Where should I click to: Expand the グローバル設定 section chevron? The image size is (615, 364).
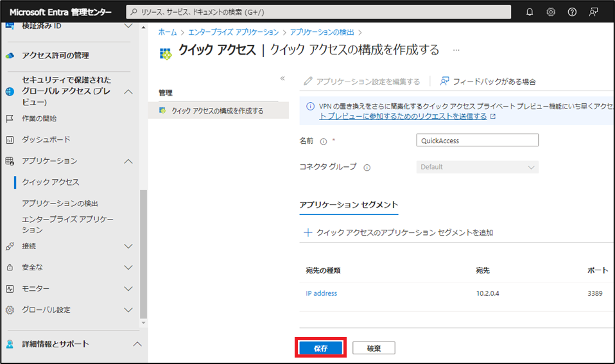128,310
